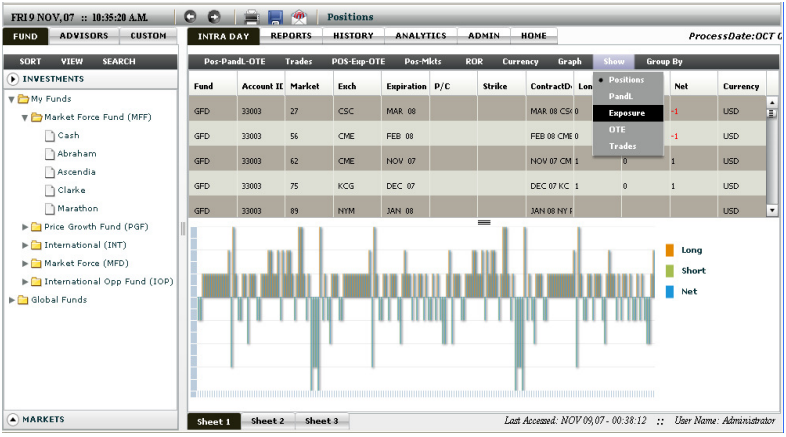Click the Investments panel play icon
The image size is (786, 437).
pos(14,79)
